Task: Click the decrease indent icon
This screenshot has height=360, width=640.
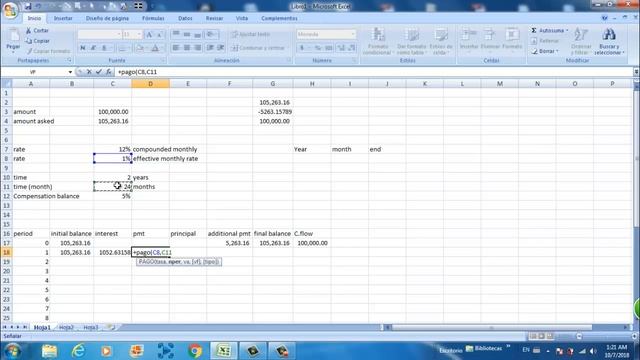Action: tap(210, 48)
